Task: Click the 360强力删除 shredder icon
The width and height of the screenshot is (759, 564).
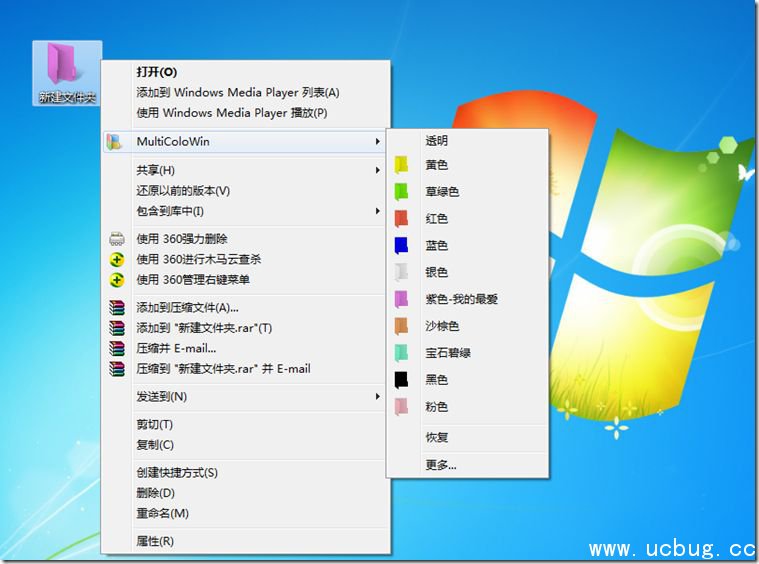Action: point(117,239)
